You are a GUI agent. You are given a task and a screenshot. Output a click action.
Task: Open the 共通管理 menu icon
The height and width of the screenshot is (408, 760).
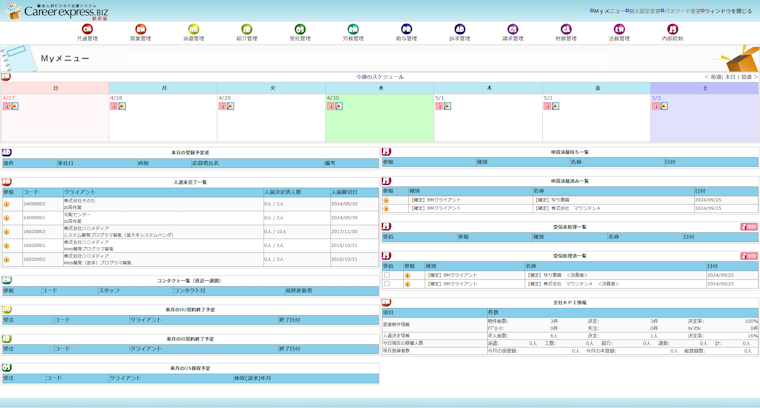point(87,30)
